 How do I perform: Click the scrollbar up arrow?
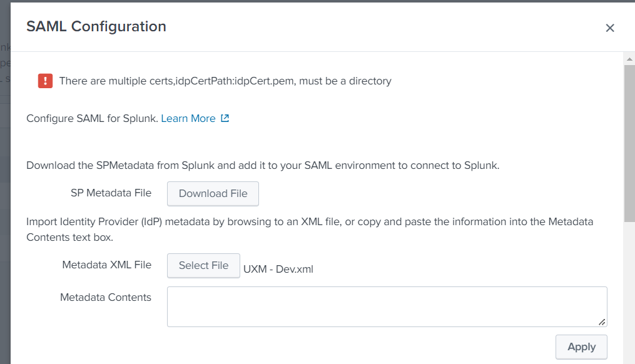point(629,58)
